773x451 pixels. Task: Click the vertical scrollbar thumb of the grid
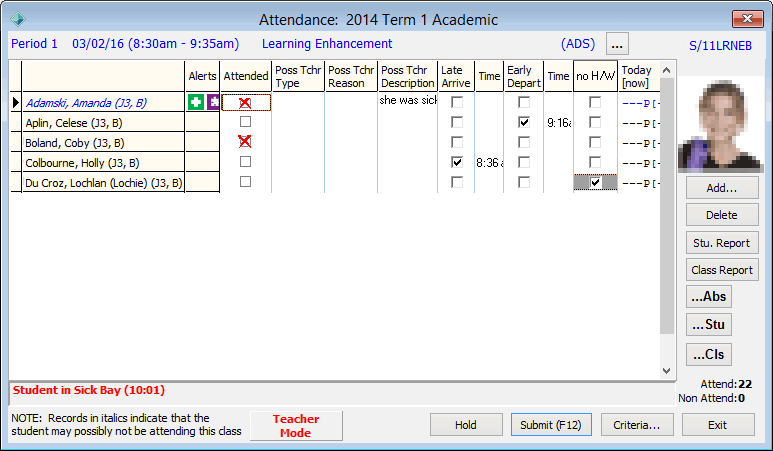[x=667, y=206]
